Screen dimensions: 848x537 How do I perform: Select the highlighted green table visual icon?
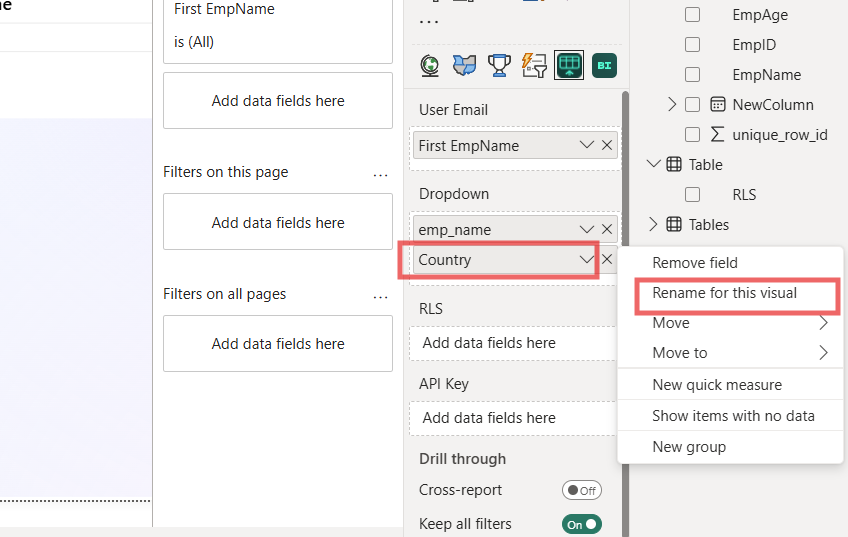click(x=569, y=65)
